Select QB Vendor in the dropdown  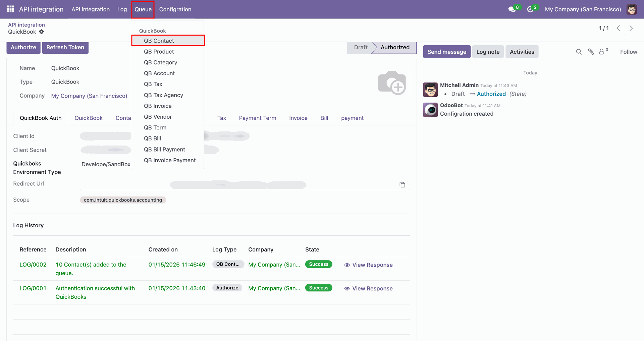tap(167, 117)
